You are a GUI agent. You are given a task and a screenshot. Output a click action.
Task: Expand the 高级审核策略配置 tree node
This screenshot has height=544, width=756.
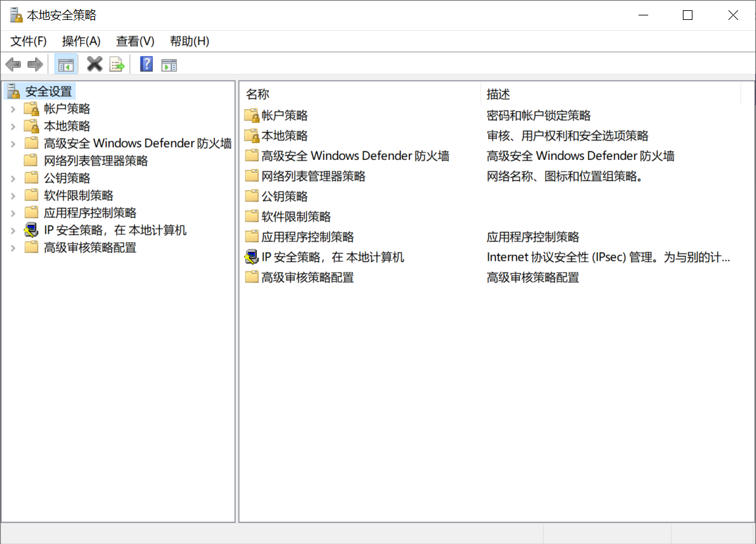coord(13,248)
